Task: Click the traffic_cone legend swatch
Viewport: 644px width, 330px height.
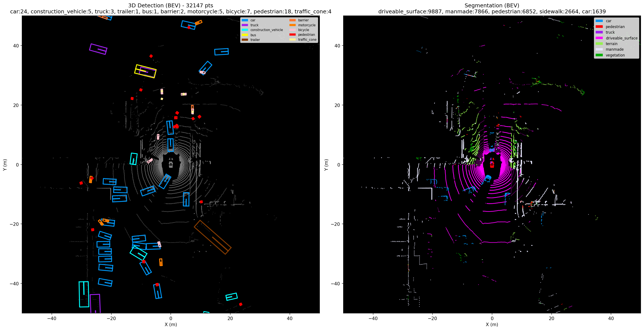Action: (292, 40)
